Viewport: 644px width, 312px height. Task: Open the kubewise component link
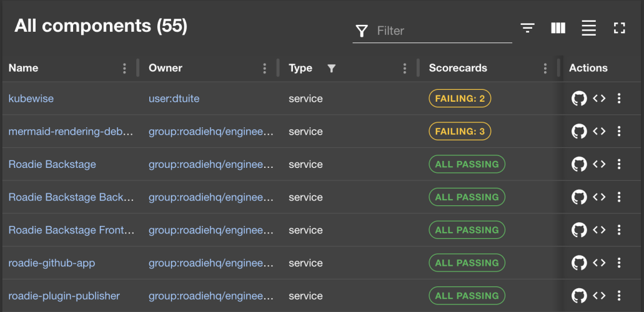31,99
